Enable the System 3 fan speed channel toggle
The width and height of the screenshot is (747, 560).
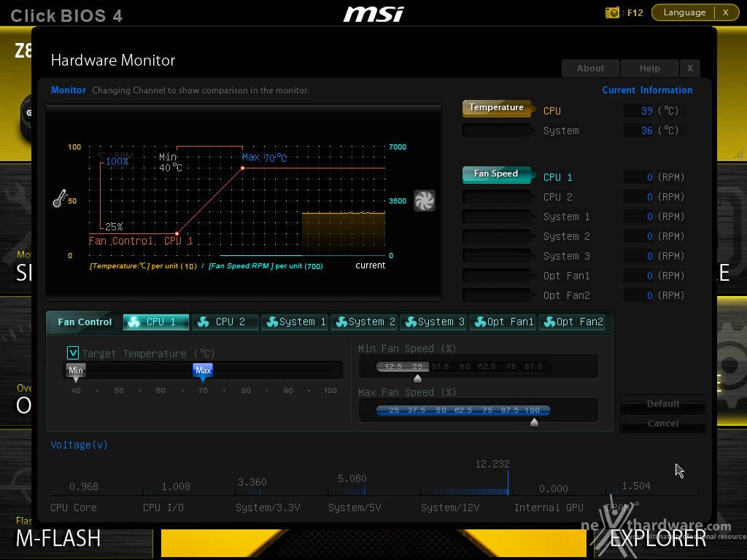tap(497, 256)
